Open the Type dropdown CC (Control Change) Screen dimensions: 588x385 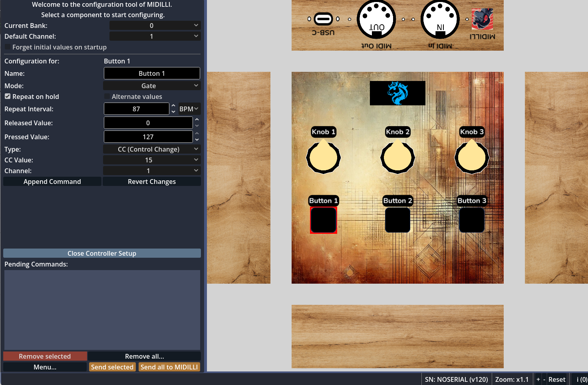coord(152,149)
